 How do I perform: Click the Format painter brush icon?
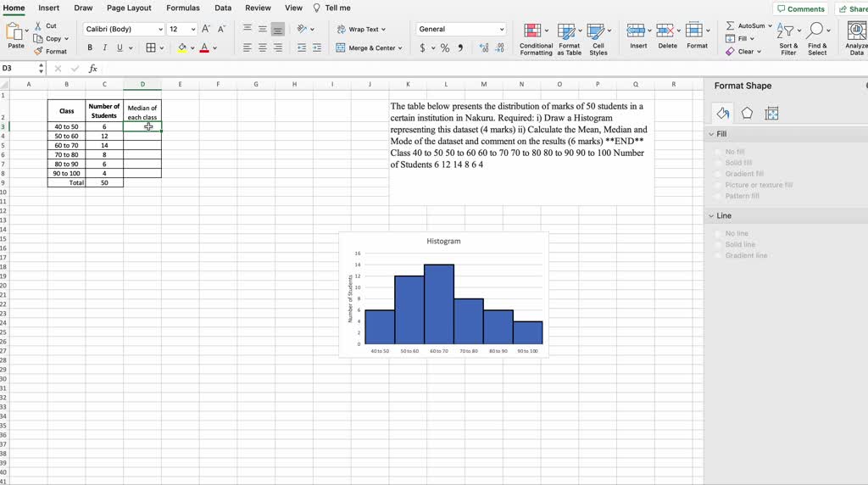pos(37,51)
